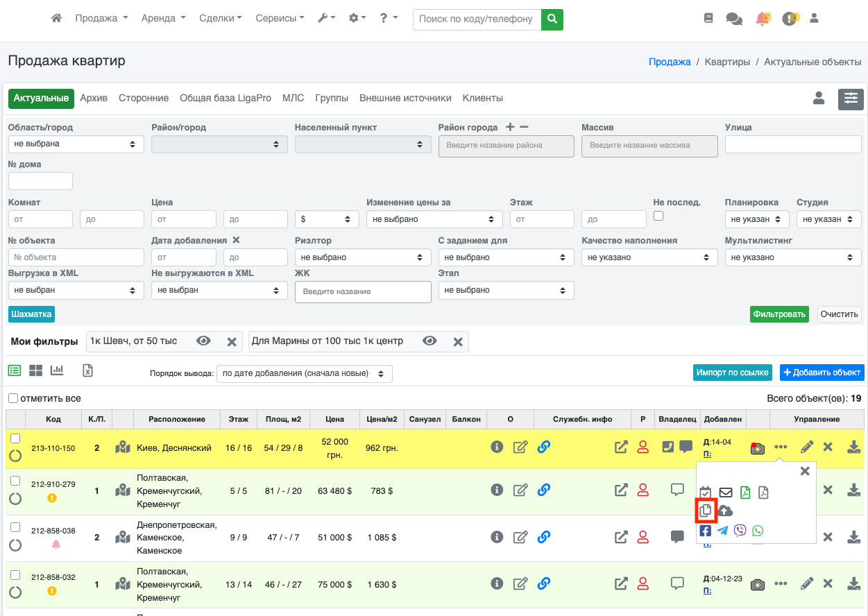Open the 'Область/город' dropdown

tap(76, 144)
